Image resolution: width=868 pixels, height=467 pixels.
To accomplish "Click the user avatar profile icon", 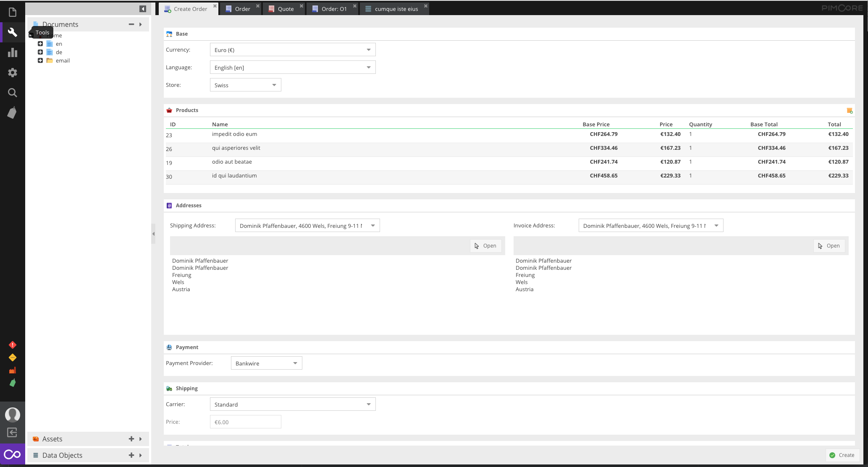I will coord(12,415).
